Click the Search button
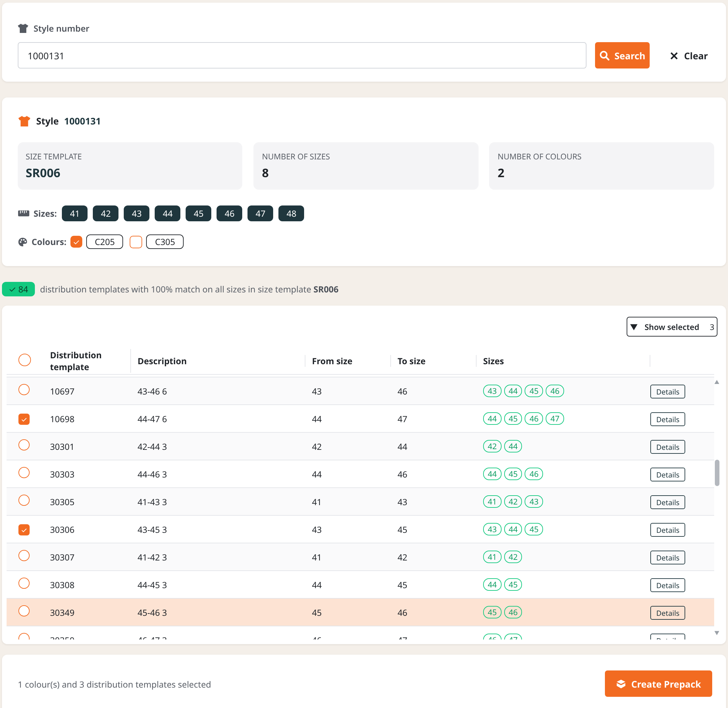 pos(622,55)
